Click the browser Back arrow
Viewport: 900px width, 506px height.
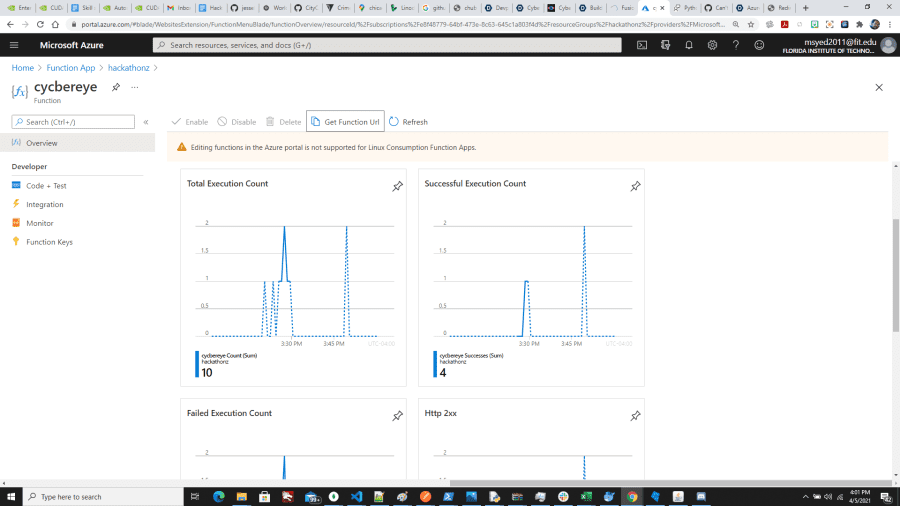(x=10, y=25)
